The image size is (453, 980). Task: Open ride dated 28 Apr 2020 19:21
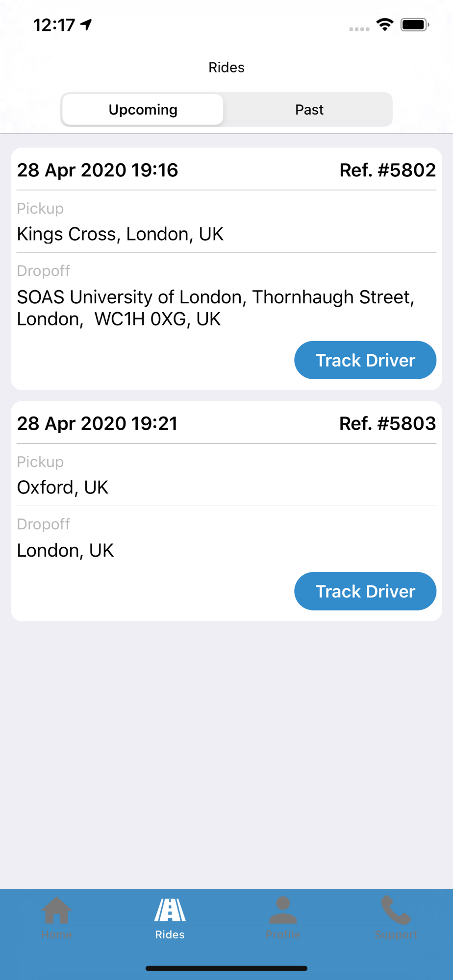[97, 423]
